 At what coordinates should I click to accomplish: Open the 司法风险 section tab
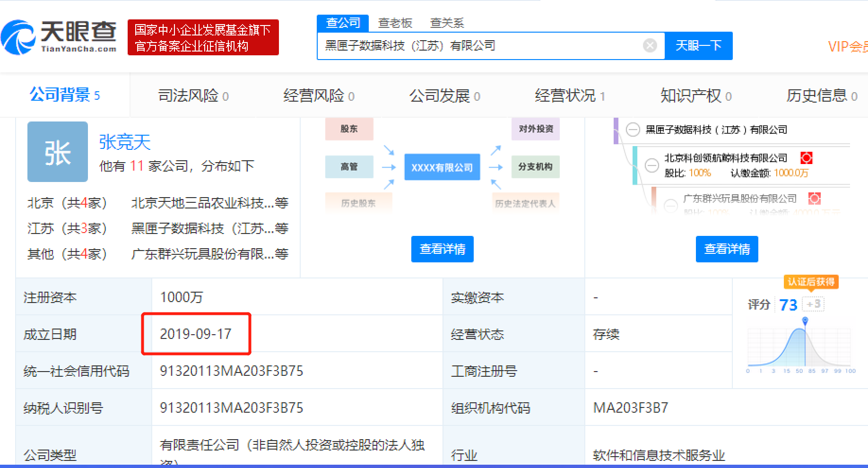coord(193,96)
